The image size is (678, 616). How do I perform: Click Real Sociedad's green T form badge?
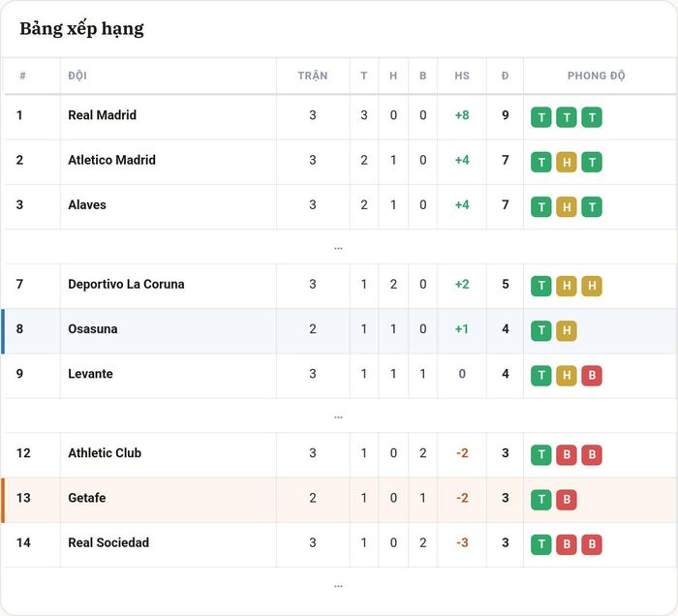pos(540,544)
